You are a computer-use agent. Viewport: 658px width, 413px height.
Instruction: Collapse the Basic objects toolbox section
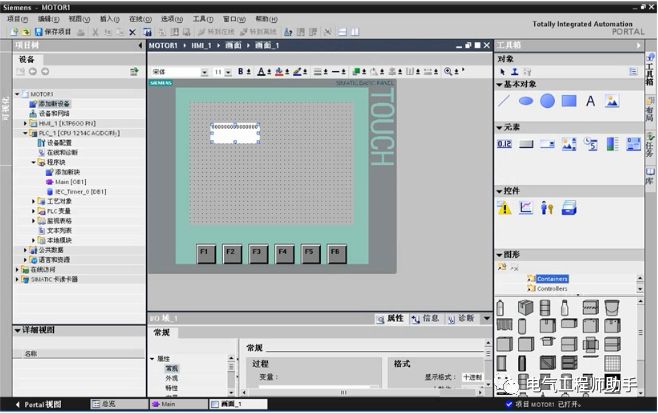(x=499, y=85)
